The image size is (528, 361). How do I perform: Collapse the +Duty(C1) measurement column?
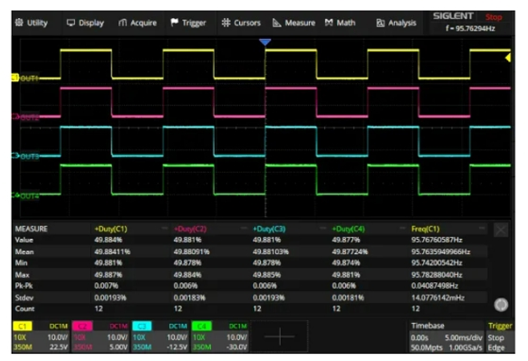click(x=164, y=228)
